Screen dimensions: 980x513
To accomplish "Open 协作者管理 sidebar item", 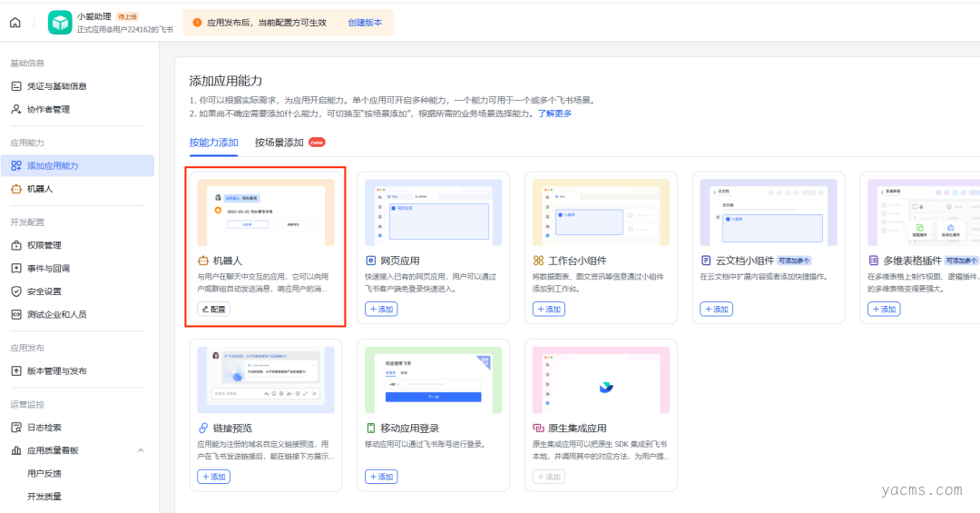I will 48,110.
